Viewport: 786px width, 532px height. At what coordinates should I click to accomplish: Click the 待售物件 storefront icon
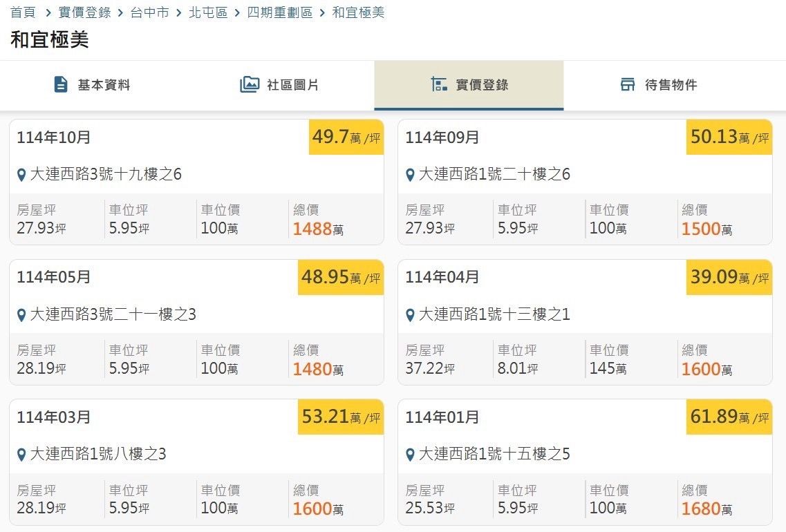[x=628, y=85]
